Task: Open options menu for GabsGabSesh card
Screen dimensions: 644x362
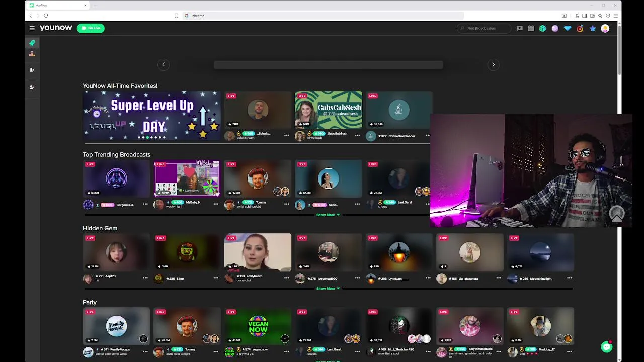Action: pyautogui.click(x=357, y=135)
